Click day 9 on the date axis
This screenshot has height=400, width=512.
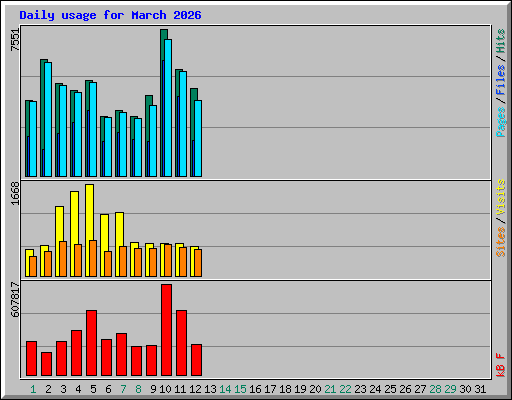tap(153, 389)
